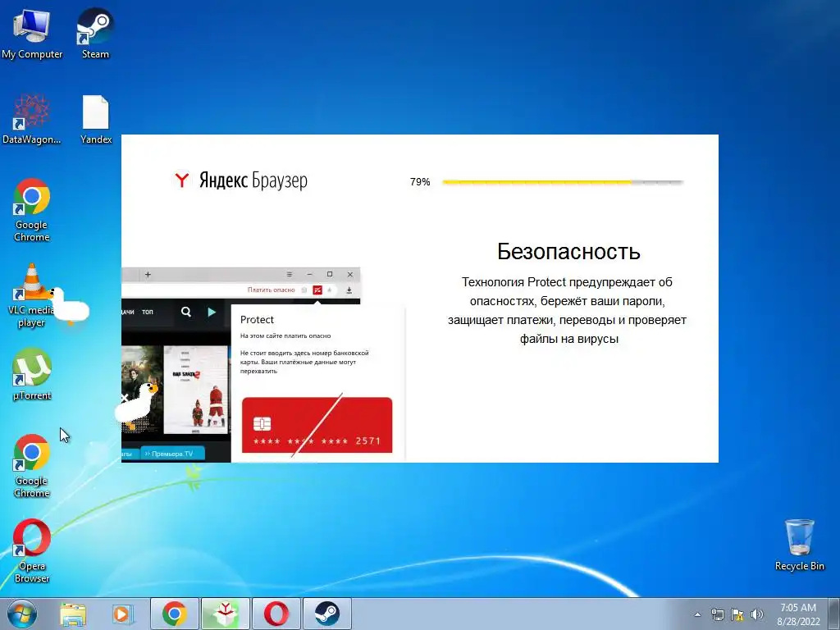Click the play icon in browser illustration
Image resolution: width=840 pixels, height=630 pixels.
point(212,312)
